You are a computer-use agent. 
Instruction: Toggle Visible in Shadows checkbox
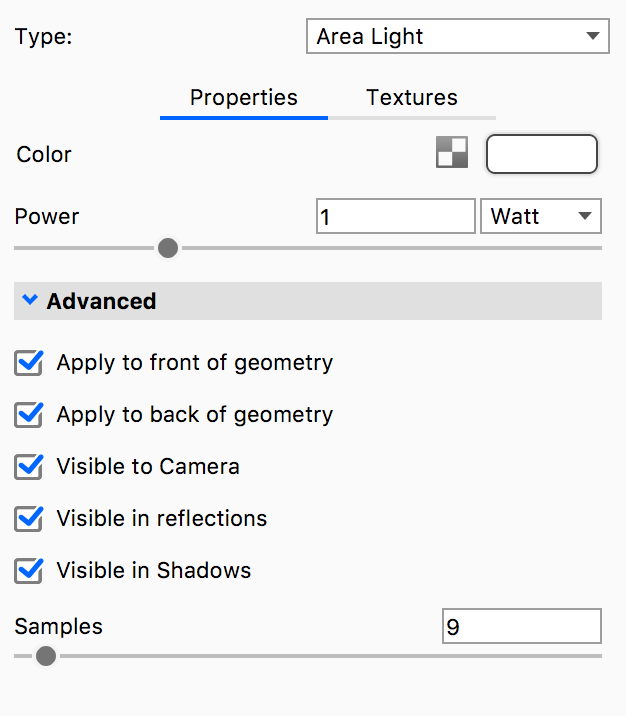pyautogui.click(x=29, y=571)
